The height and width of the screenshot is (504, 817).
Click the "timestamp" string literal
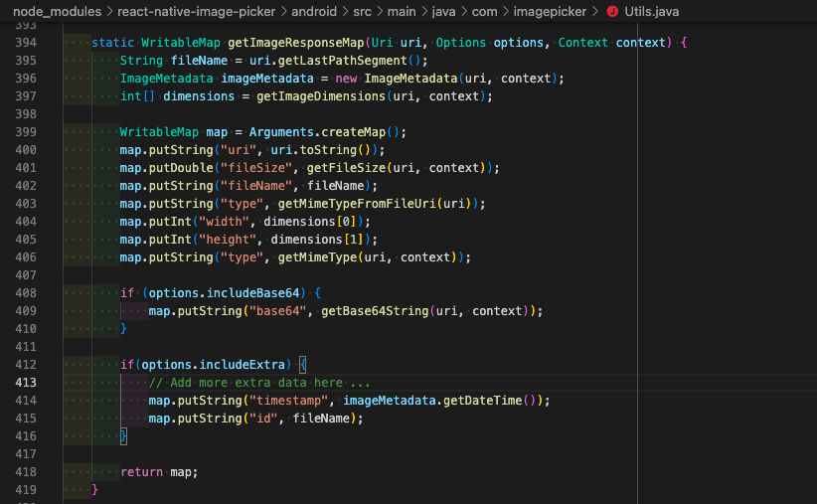[288, 401]
